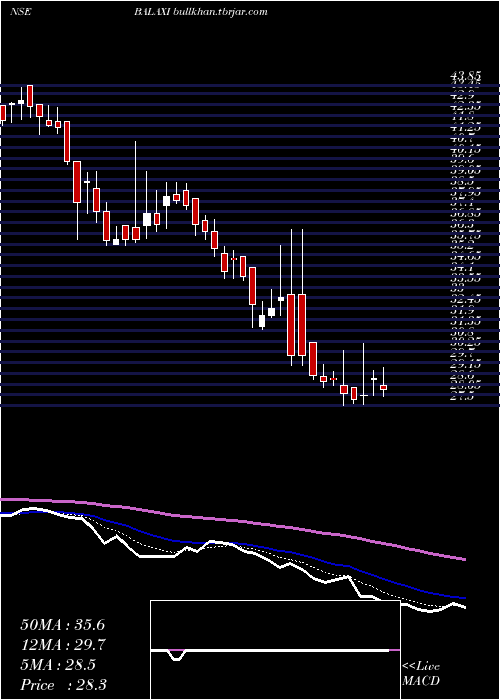
Task: Click the <<Live MACD label
Action: (421, 674)
